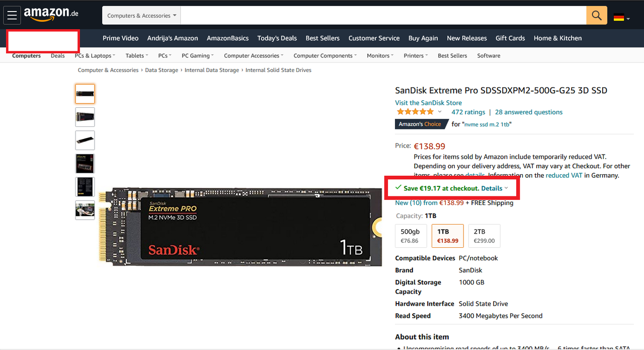Open Prime Video in the navigation bar
Screen dimensions: 644x350
[x=120, y=38]
